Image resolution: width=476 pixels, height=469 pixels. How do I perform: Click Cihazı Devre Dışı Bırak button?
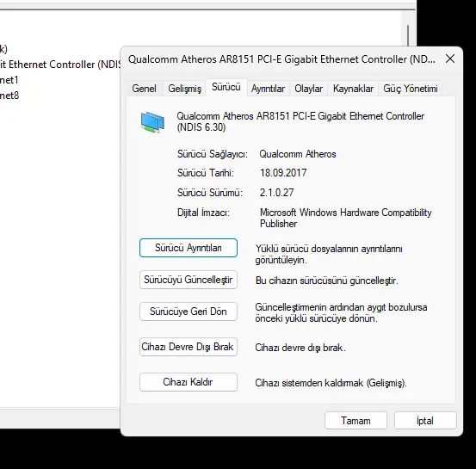[x=189, y=347]
